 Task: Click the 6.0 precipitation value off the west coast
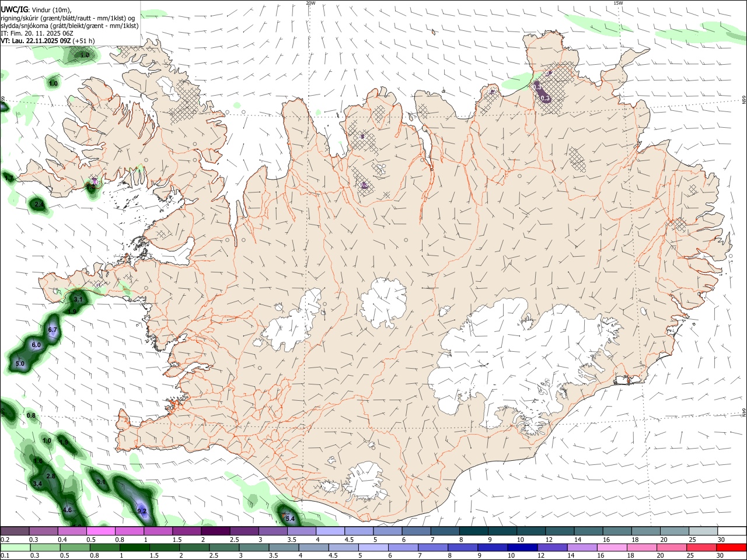36,345
